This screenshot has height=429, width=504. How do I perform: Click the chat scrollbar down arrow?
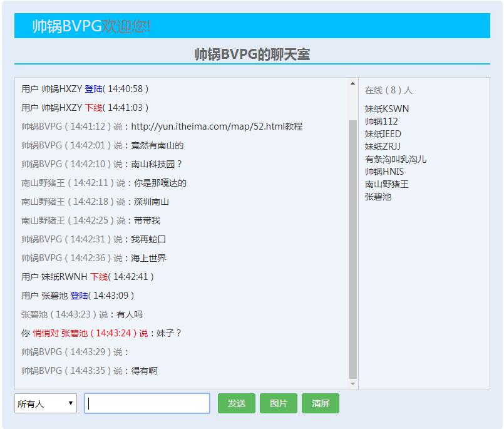[x=352, y=384]
